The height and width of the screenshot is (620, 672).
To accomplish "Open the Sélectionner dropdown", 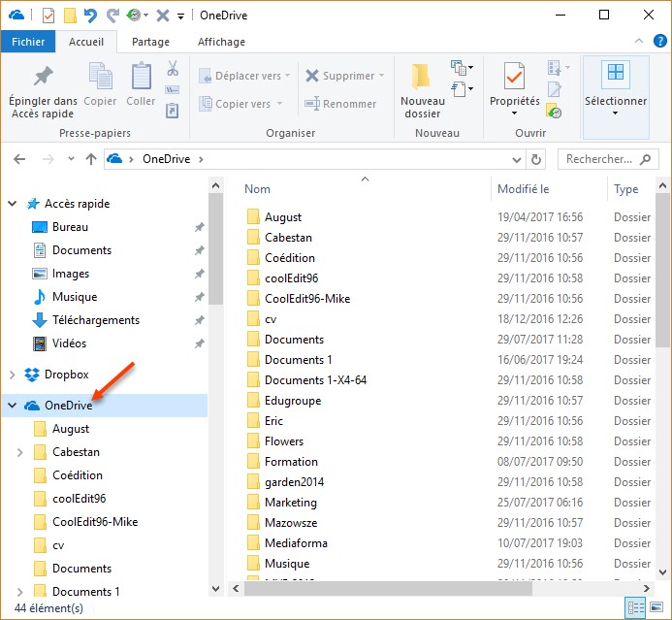I will [615, 101].
